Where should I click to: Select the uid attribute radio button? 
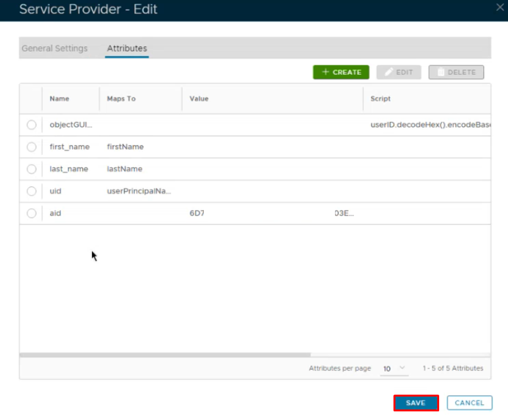[31, 191]
